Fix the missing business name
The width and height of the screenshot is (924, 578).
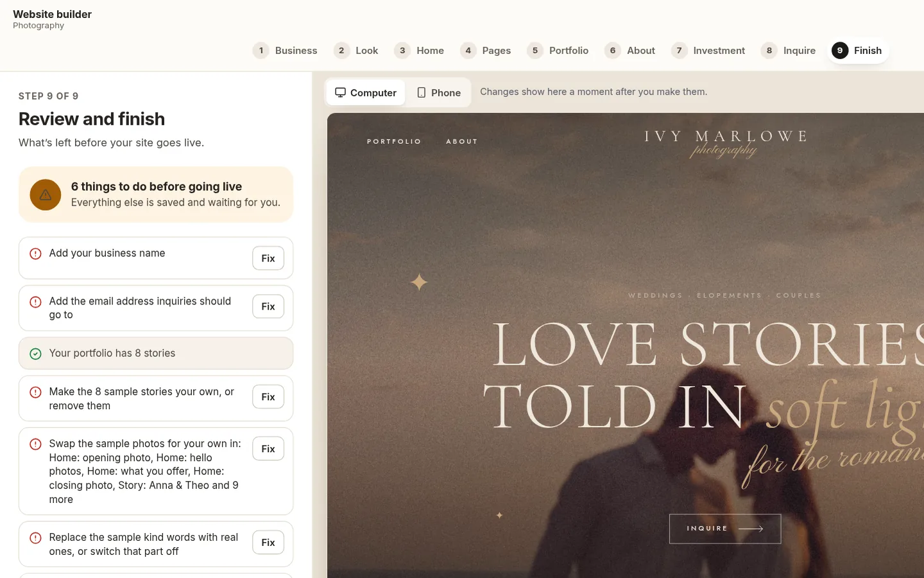click(268, 258)
